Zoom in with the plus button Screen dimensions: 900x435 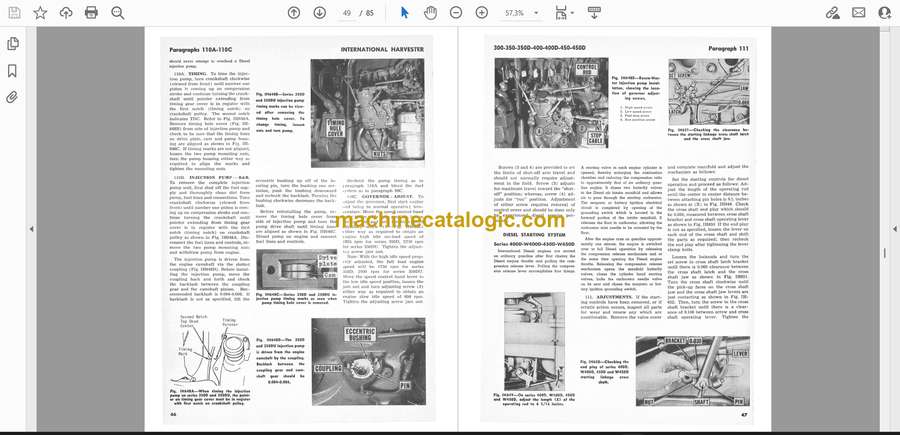482,13
